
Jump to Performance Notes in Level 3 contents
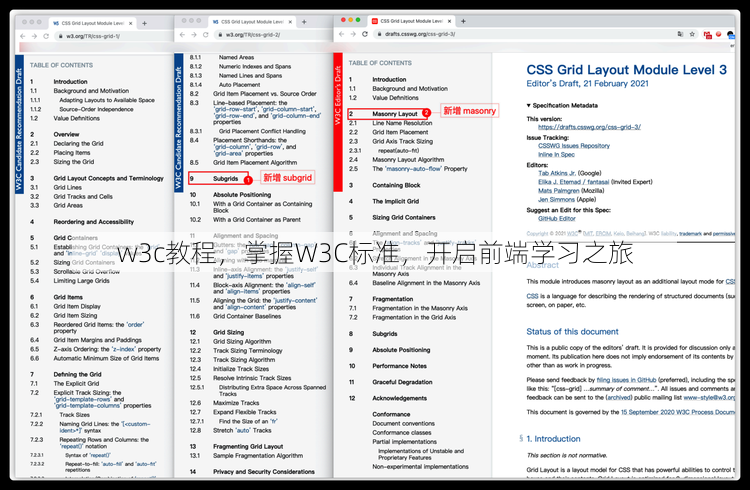click(399, 366)
